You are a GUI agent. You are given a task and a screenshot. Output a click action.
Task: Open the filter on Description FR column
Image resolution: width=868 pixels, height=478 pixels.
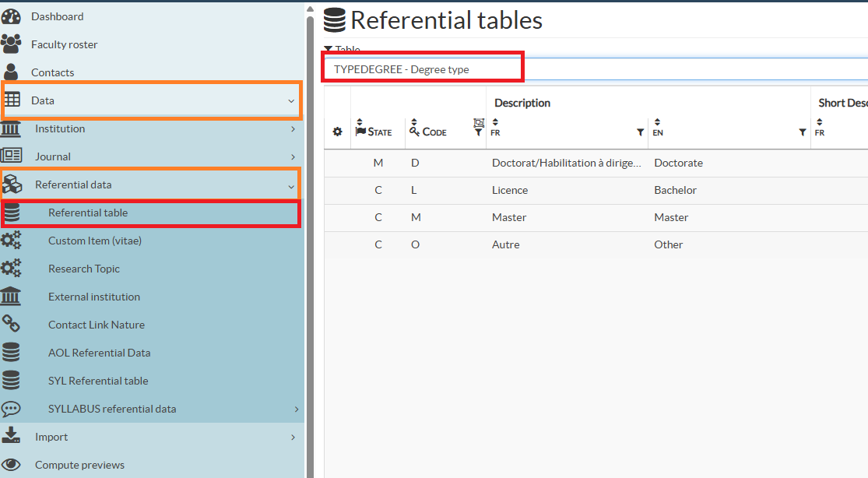(x=640, y=133)
